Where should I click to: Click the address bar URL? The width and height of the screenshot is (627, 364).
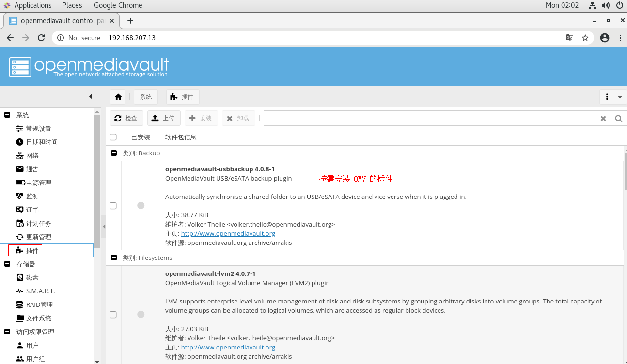[x=132, y=38]
